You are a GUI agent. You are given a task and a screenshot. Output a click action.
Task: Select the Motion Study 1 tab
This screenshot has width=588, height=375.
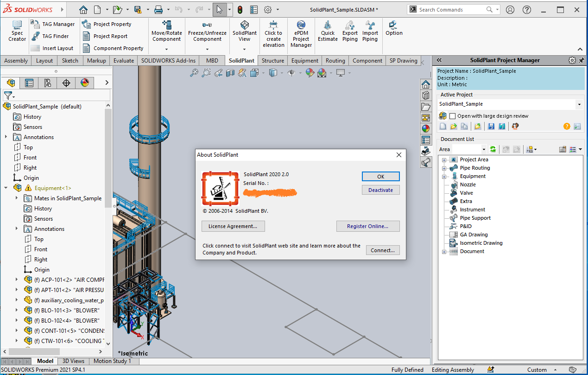(x=113, y=361)
